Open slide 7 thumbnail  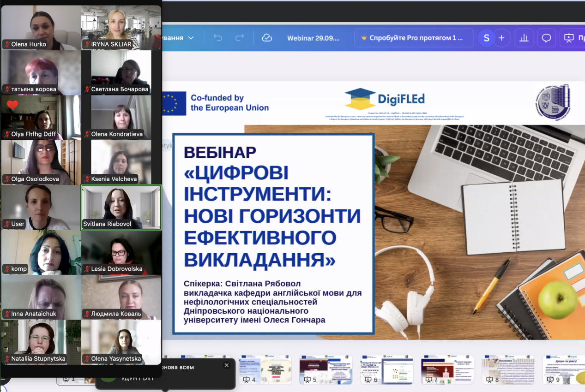click(x=447, y=369)
